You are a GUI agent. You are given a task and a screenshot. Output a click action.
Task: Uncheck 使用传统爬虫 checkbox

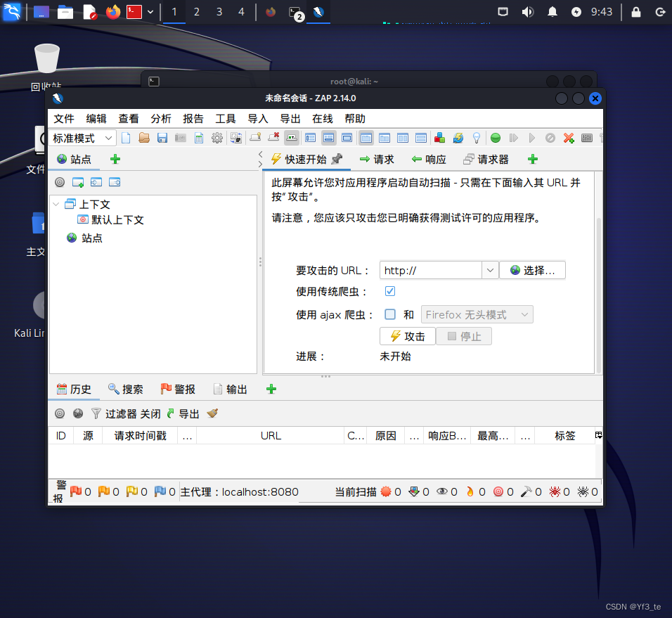pyautogui.click(x=390, y=292)
